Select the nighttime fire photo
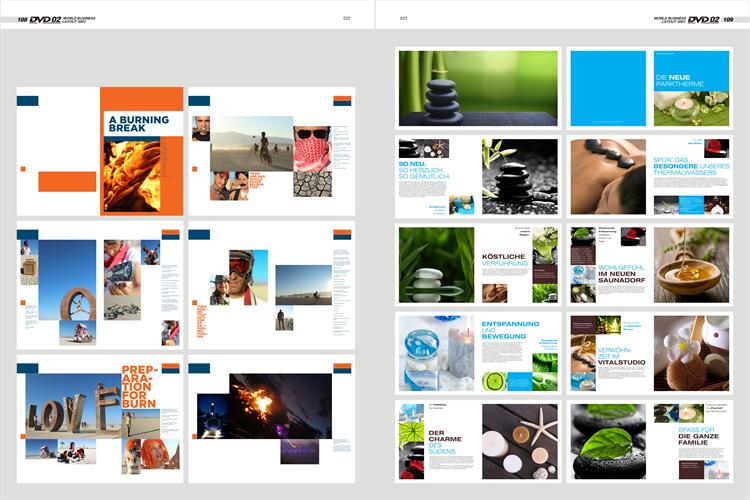Image resolution: width=750 pixels, height=500 pixels. coord(265,404)
